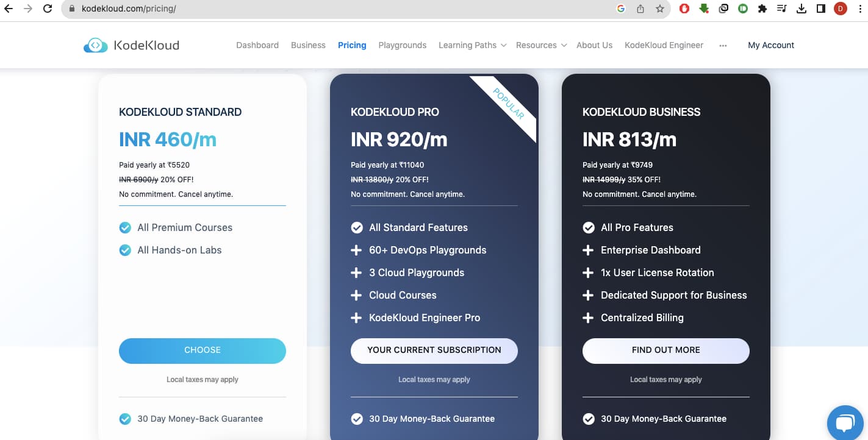The image size is (868, 440).
Task: Click the POPULAR ribbon on Pro card
Action: [x=508, y=104]
